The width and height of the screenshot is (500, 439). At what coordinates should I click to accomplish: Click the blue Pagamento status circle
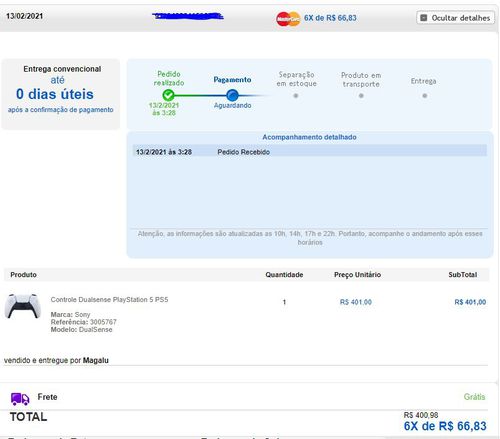click(x=232, y=95)
